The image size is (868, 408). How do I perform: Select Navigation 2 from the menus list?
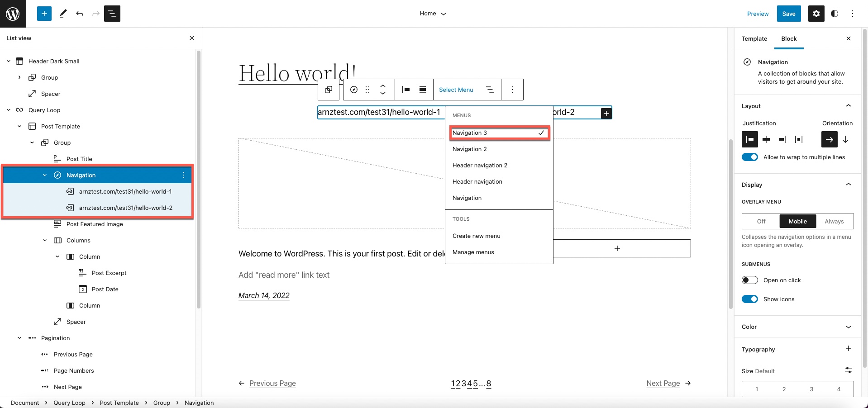pyautogui.click(x=470, y=149)
